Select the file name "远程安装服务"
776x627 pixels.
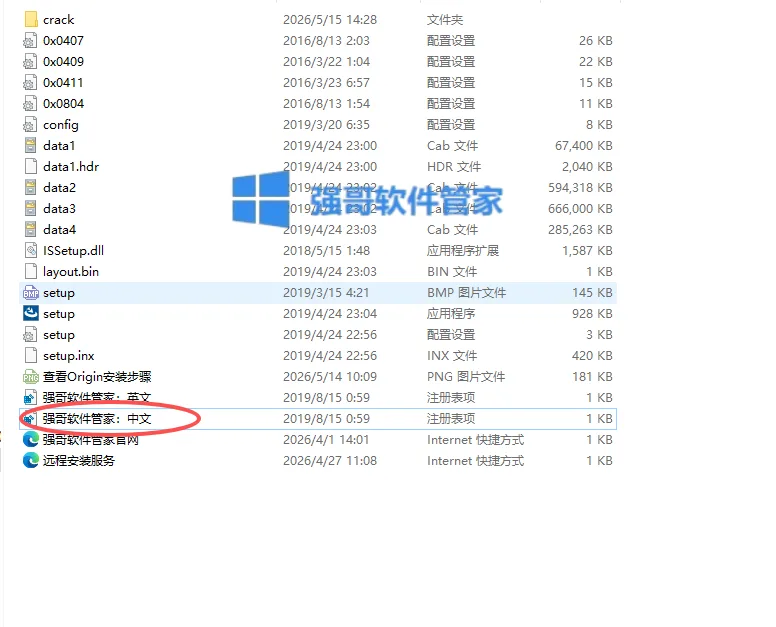pos(79,461)
